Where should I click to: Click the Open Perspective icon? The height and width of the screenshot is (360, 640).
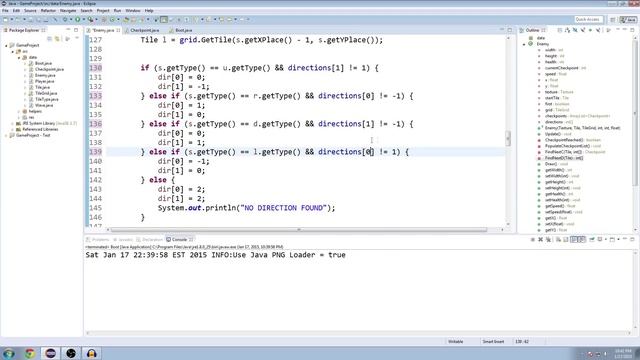(x=613, y=19)
